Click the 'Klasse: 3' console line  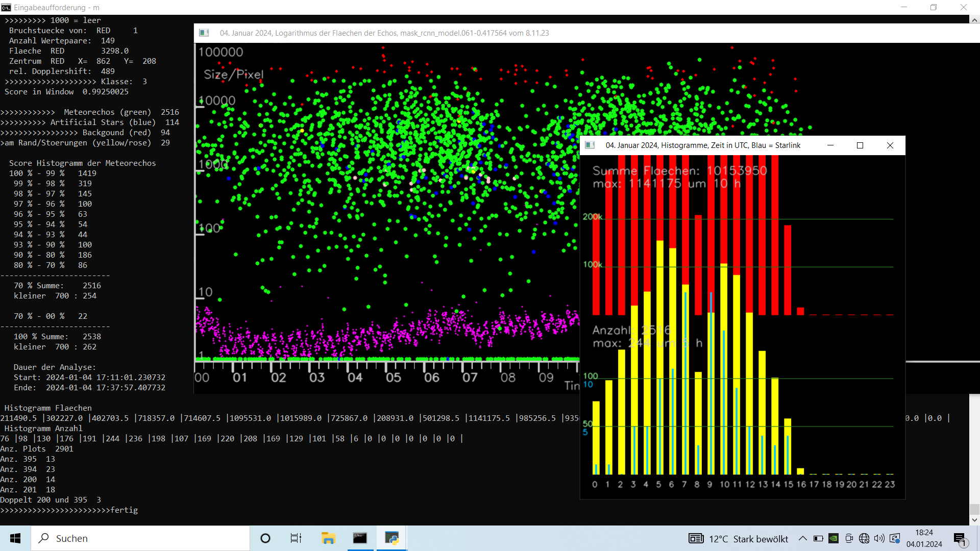[76, 82]
